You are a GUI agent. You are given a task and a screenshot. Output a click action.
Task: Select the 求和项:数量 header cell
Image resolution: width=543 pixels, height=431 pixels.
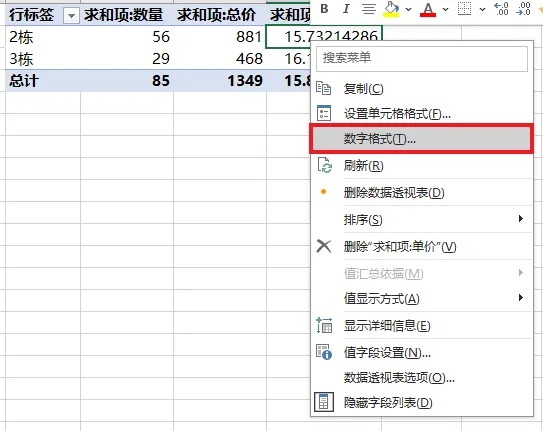coord(127,15)
